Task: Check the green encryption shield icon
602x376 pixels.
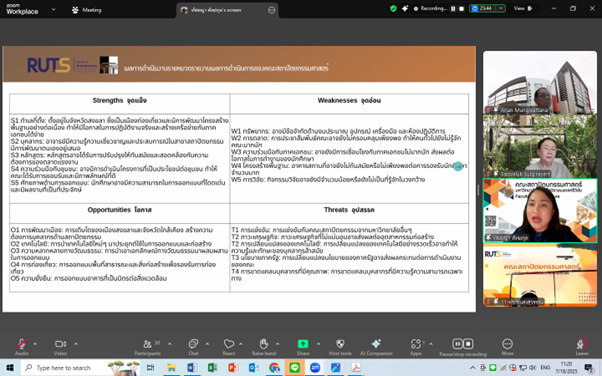Action: tap(393, 8)
